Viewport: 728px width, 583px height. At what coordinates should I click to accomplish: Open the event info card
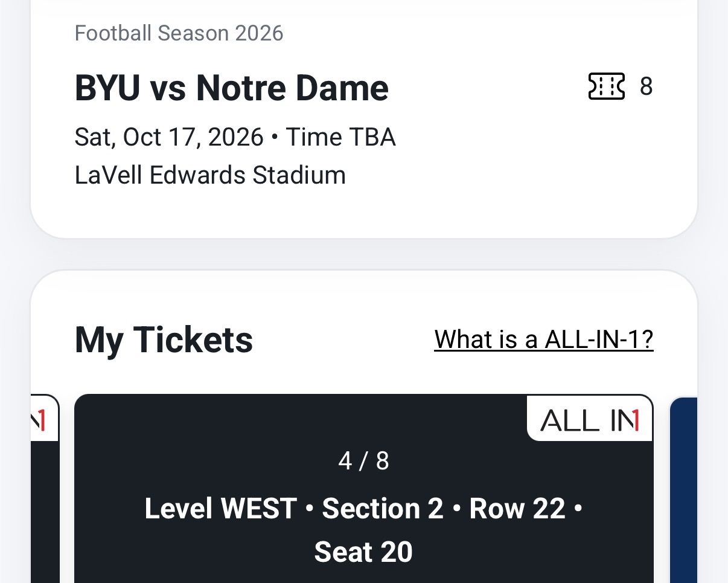364,118
